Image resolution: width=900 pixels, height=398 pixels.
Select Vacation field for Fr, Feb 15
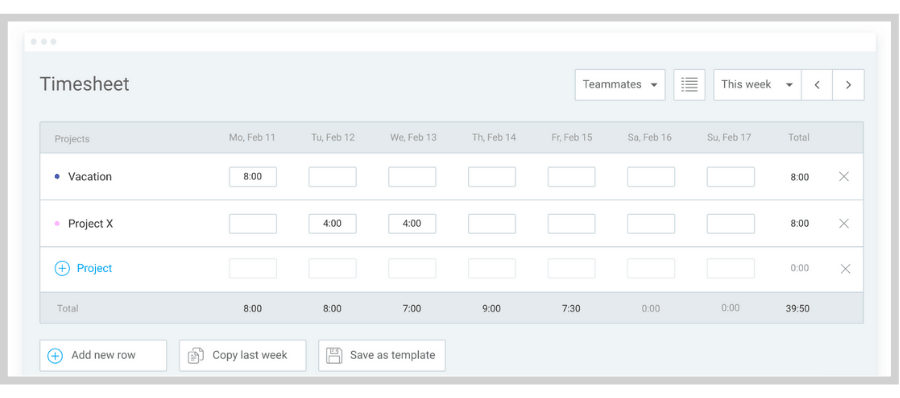[571, 177]
